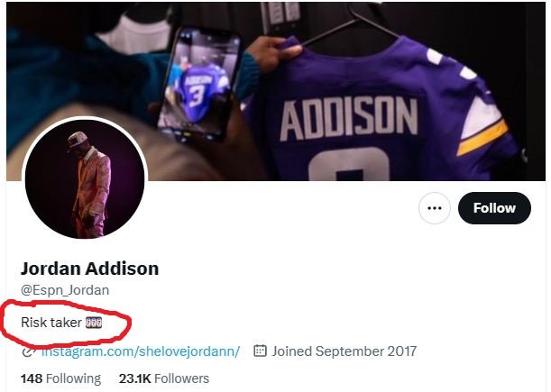Click the Risk taker bio text

pos(51,322)
